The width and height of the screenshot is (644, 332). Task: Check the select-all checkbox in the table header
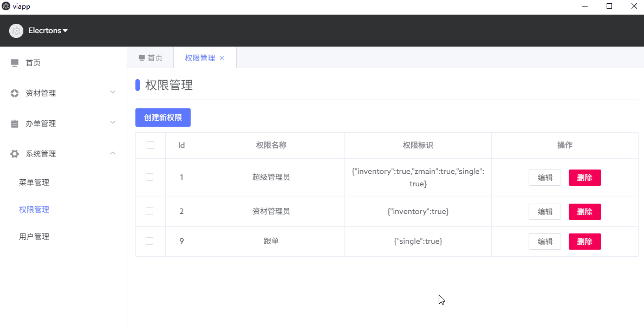click(x=150, y=145)
